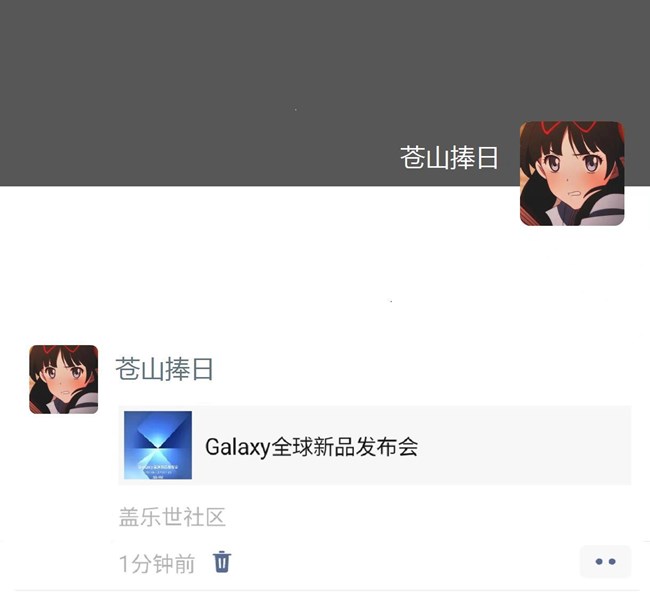Delete the post with the trash icon
This screenshot has height=597, width=650.
(222, 562)
